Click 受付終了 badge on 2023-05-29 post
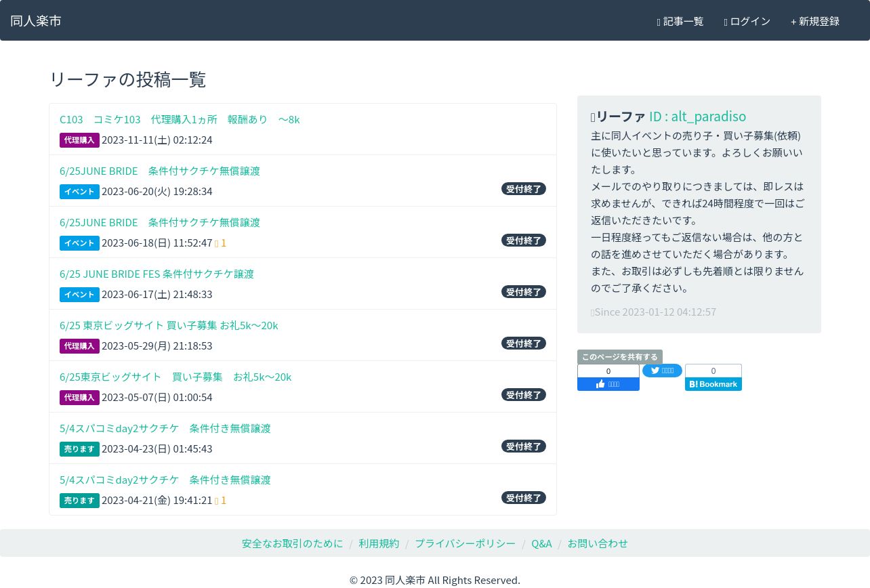The image size is (870, 588). click(523, 343)
